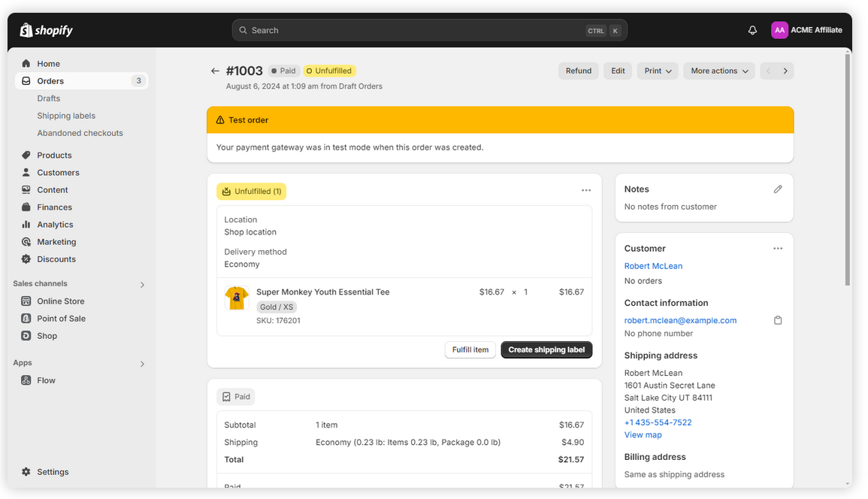This screenshot has width=868, height=499.
Task: Click the Robert McLean customer link
Action: click(x=653, y=266)
